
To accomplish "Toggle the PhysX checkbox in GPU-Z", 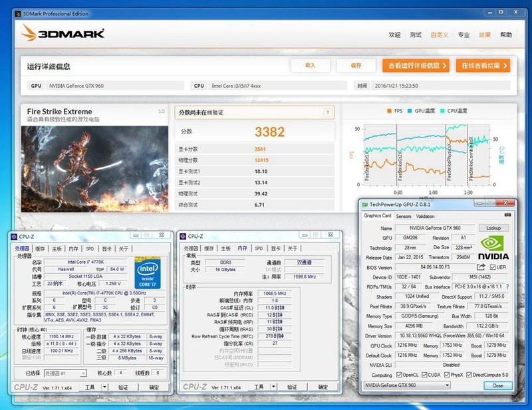I will coord(448,374).
